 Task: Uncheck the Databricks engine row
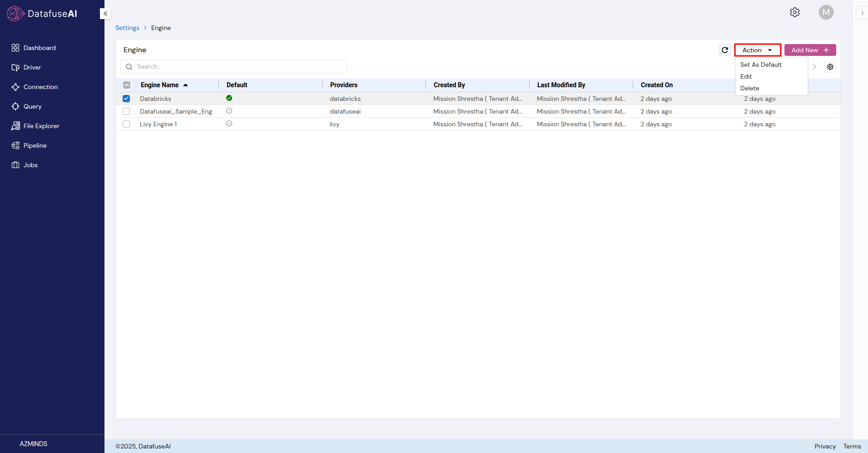coord(126,99)
